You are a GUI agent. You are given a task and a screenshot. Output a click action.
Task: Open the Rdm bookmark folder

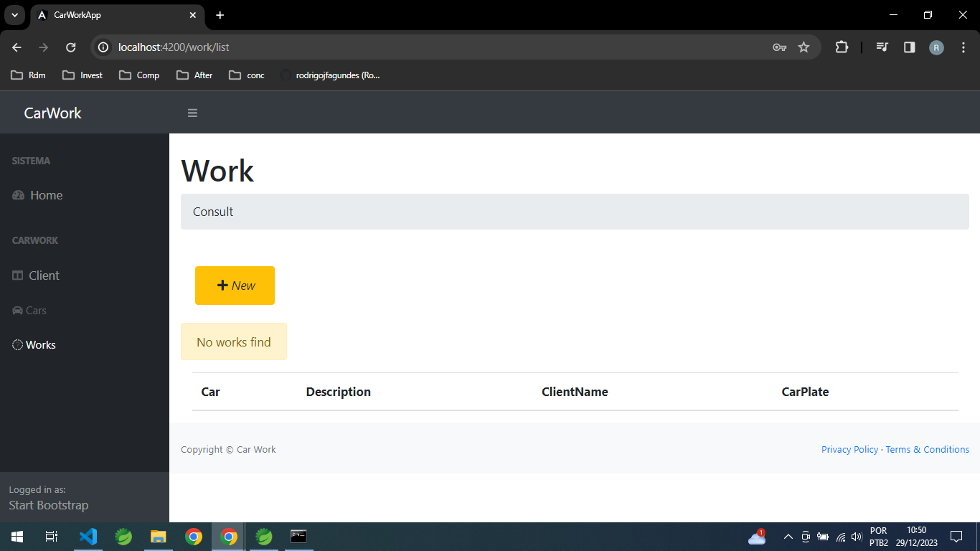pyautogui.click(x=28, y=75)
